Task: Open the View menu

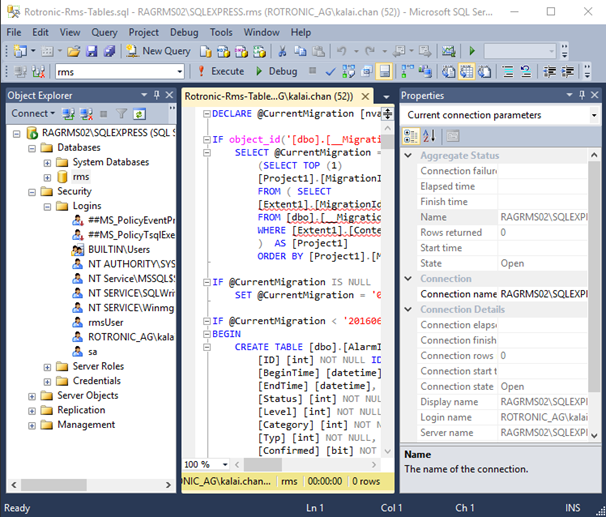Action: (70, 32)
